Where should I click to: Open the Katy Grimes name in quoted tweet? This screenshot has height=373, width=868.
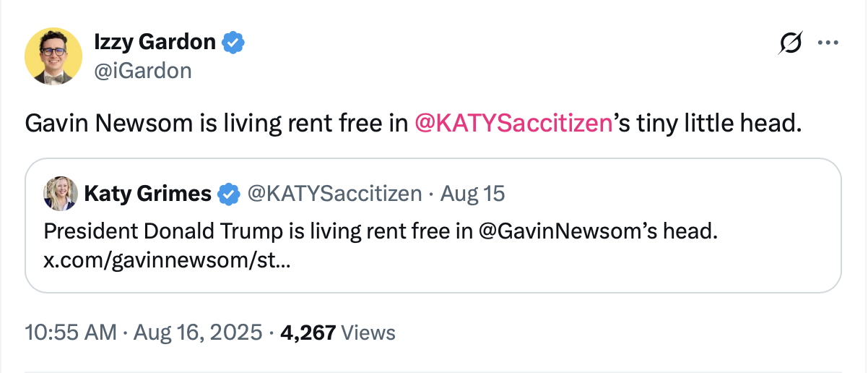pos(147,194)
